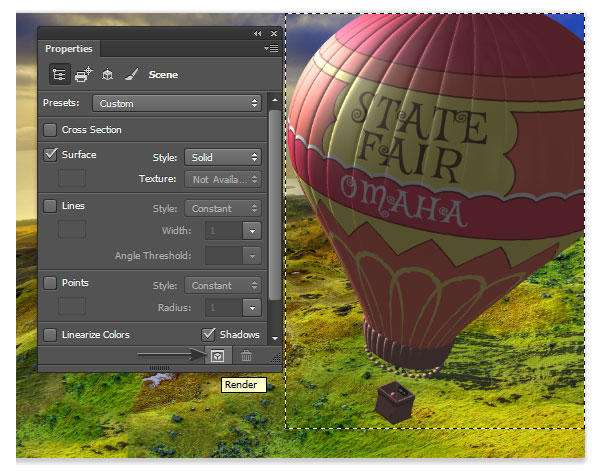Open the 3D print settings icon
The height and width of the screenshot is (471, 600).
point(84,74)
